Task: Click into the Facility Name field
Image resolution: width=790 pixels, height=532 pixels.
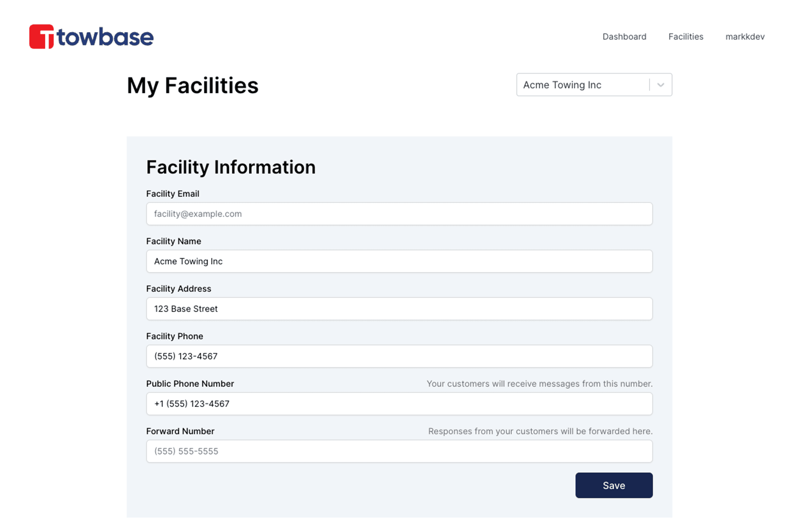Action: pos(399,261)
